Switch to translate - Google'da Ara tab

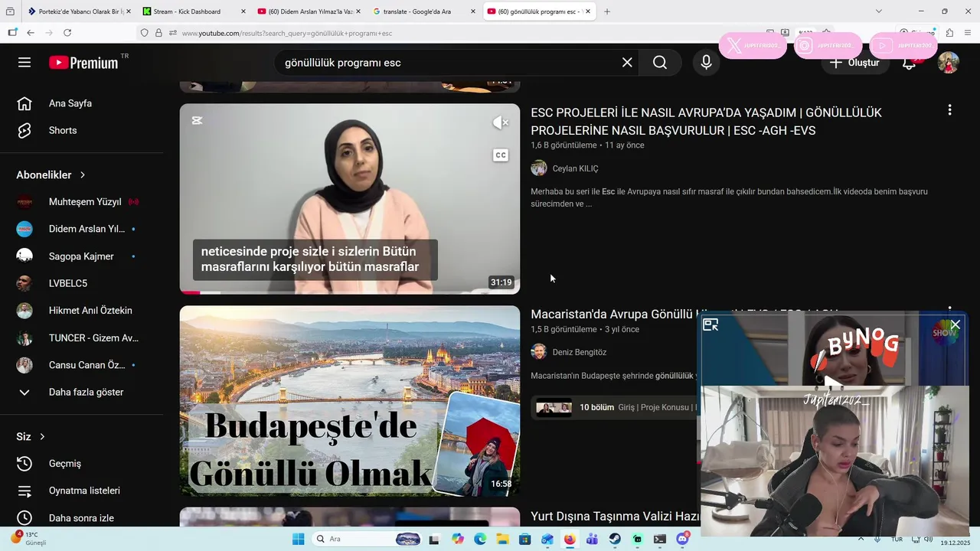[417, 11]
